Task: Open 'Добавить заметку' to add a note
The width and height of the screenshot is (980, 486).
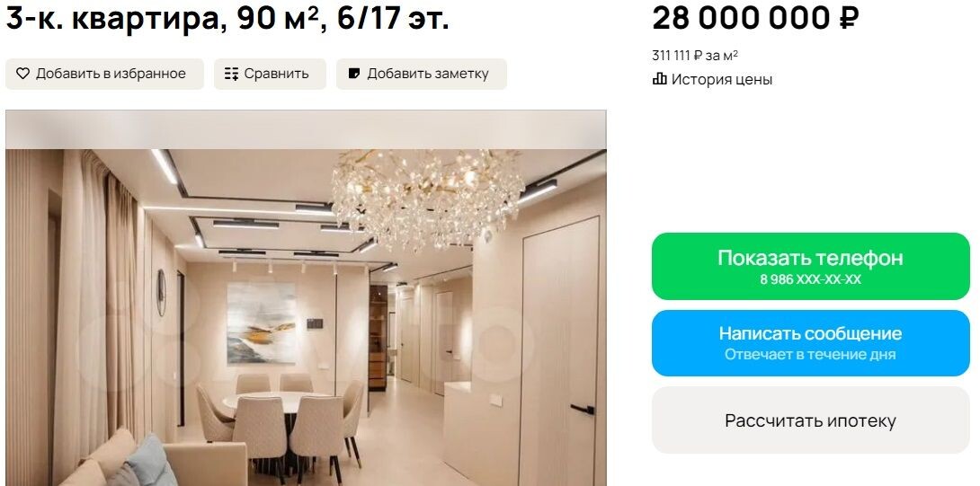Action: [x=428, y=74]
